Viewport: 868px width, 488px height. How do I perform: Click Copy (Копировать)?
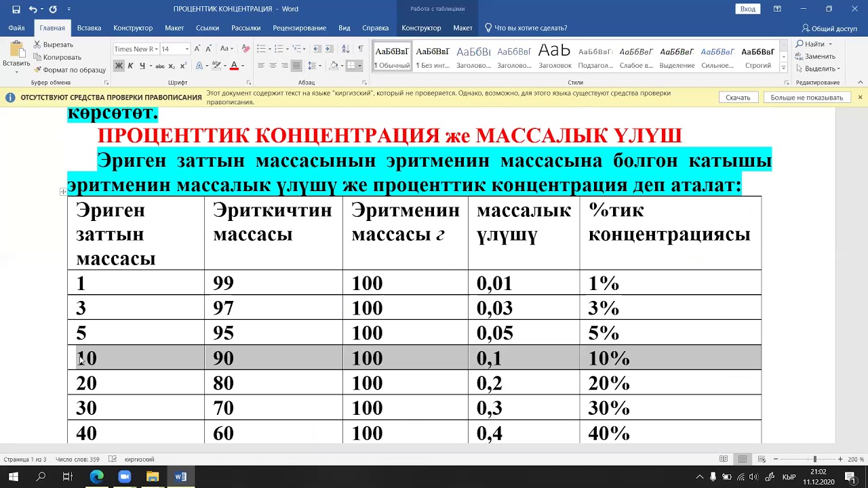click(x=58, y=57)
